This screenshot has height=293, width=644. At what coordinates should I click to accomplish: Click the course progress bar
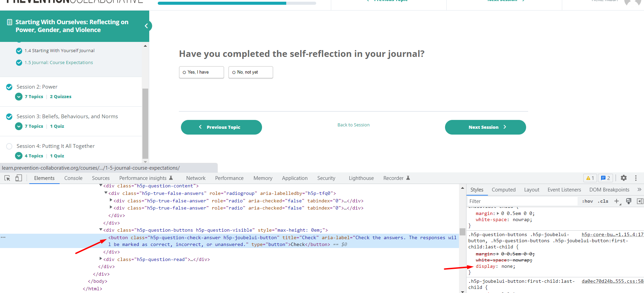click(237, 3)
